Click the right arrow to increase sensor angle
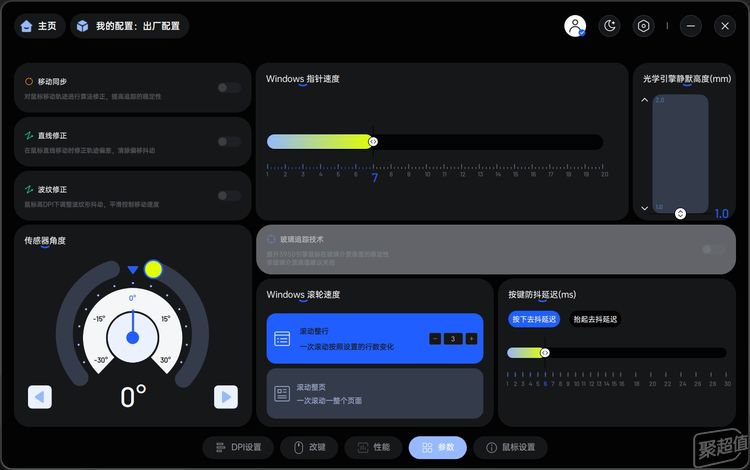 point(225,397)
